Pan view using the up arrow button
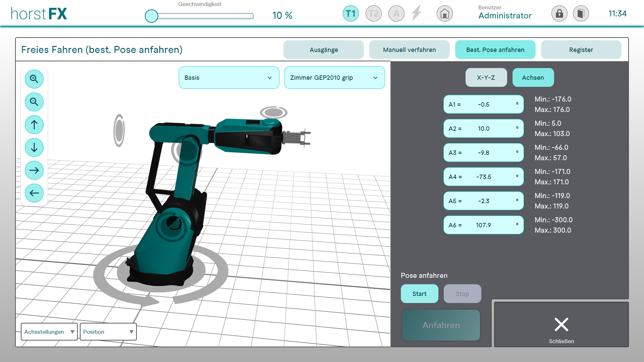The width and height of the screenshot is (644, 362). (x=34, y=125)
